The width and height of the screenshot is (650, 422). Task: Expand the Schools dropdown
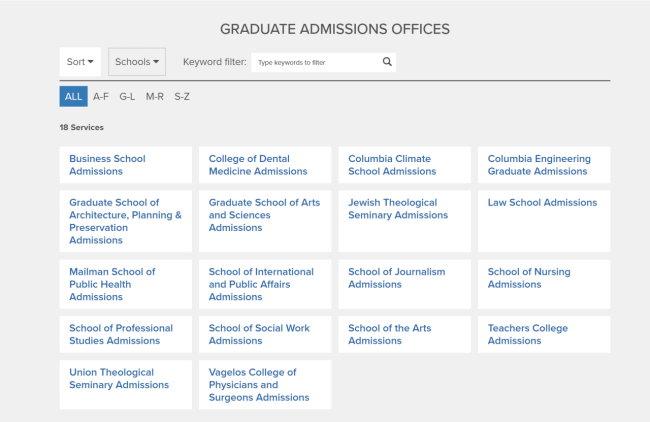pyautogui.click(x=137, y=62)
